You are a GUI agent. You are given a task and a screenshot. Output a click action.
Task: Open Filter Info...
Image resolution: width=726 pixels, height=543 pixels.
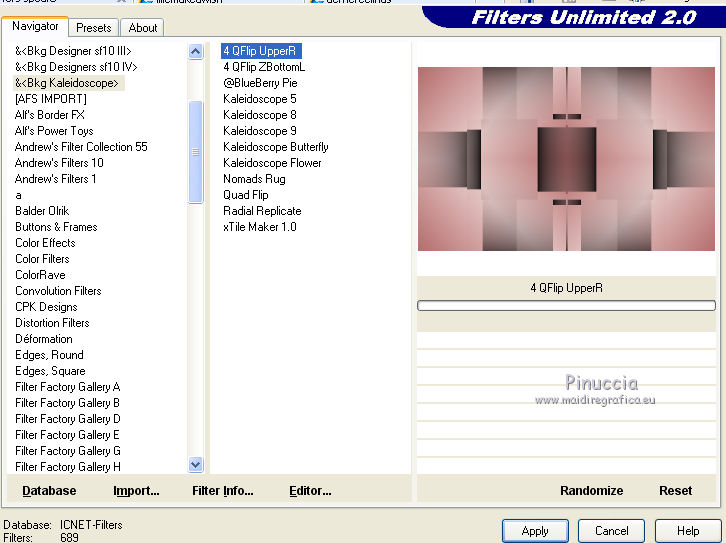(x=223, y=491)
